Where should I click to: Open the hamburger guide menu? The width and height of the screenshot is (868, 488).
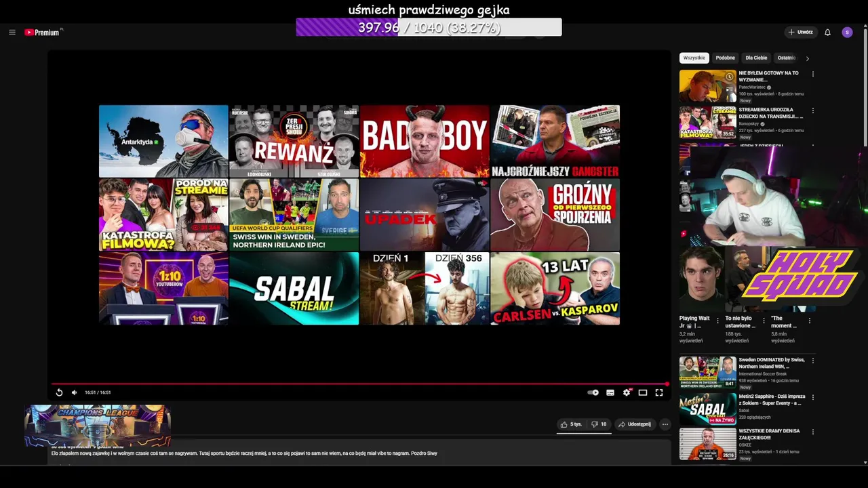(12, 32)
